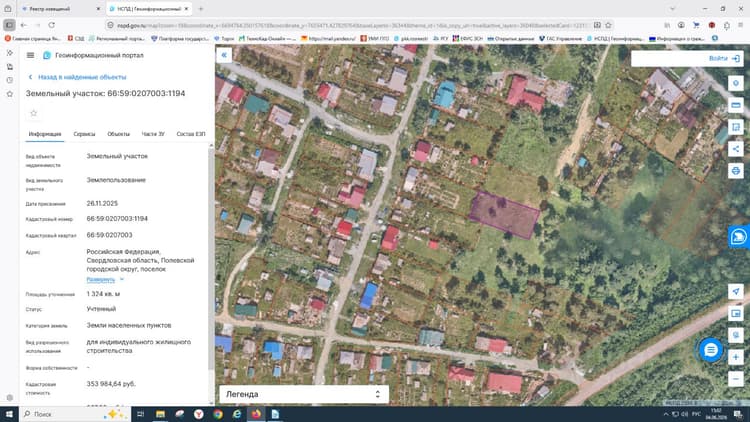The height and width of the screenshot is (422, 750).
Task: Select Земли населенных пунктов text
Action: point(129,325)
